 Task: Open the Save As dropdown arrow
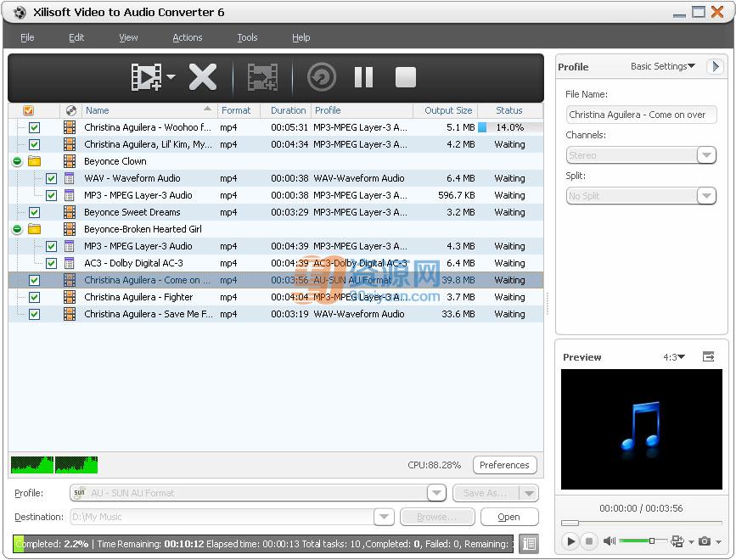tap(529, 494)
